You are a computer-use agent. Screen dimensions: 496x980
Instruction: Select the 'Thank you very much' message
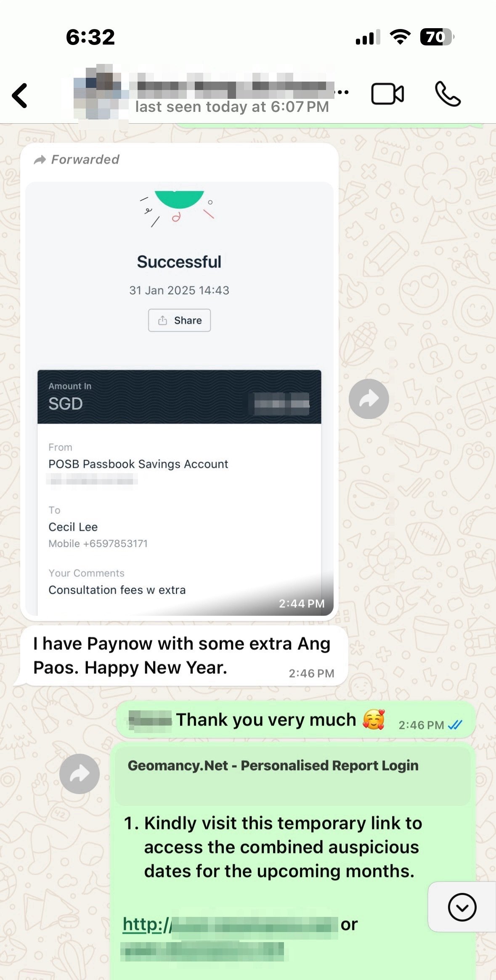[x=296, y=720]
